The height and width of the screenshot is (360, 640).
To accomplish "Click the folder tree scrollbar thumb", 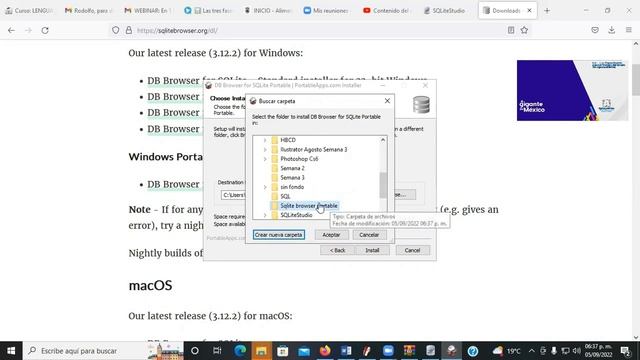I will (383, 185).
